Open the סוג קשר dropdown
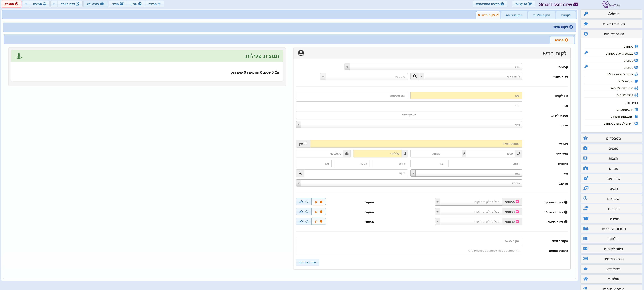644x290 pixels. 364,77
